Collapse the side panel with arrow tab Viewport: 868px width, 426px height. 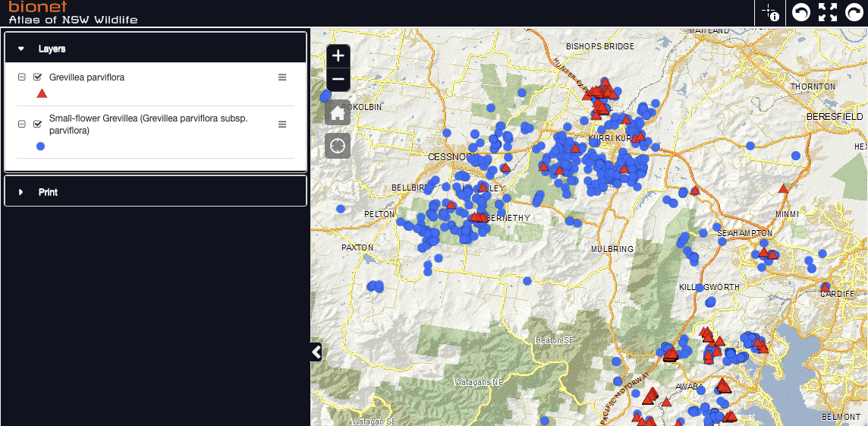(x=316, y=352)
